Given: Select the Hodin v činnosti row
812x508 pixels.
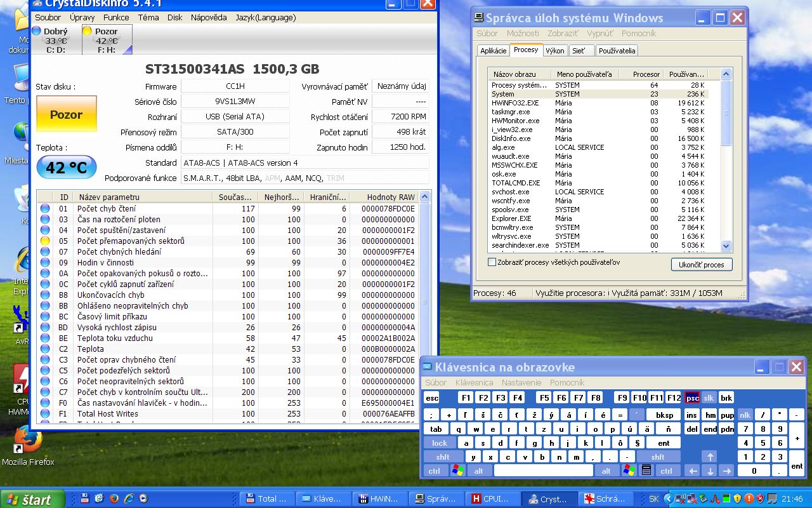Looking at the screenshot, I should click(228, 262).
